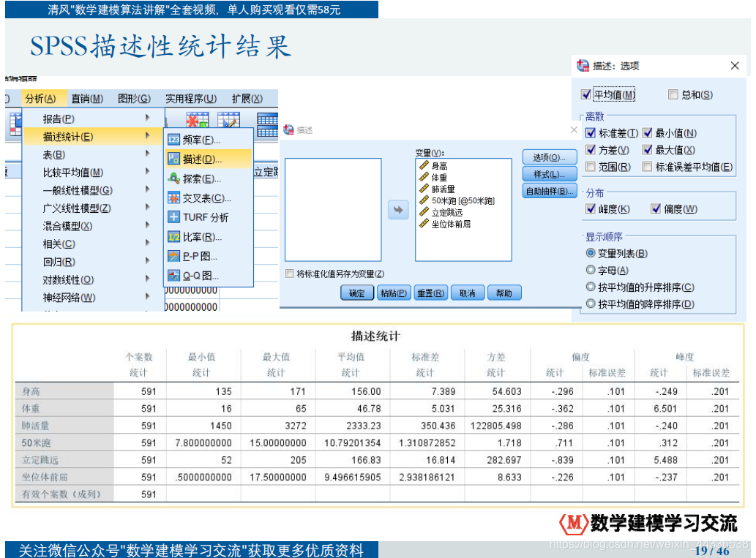Screen dimensions: 756x558
Task: Expand the 比较平均值(M) submenu arrow
Action: 148,172
